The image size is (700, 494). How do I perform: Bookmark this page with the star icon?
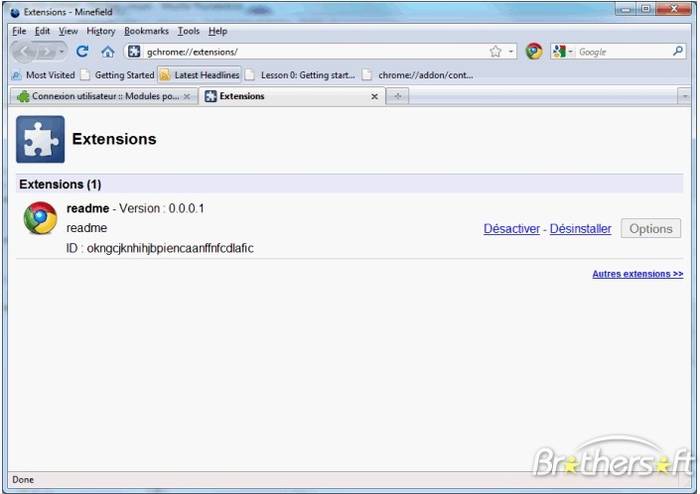click(x=496, y=52)
